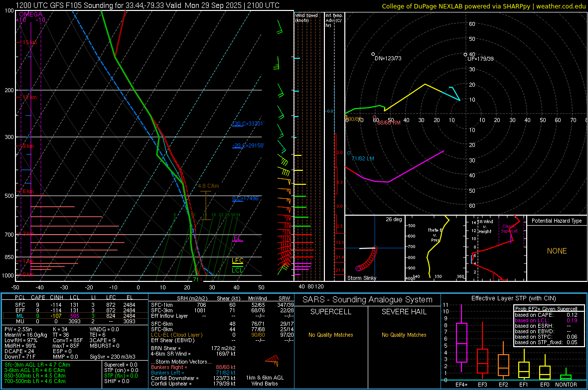Screen dimensions: 588x390
Task: Click the Potential Hazard Type header
Action: 557,221
